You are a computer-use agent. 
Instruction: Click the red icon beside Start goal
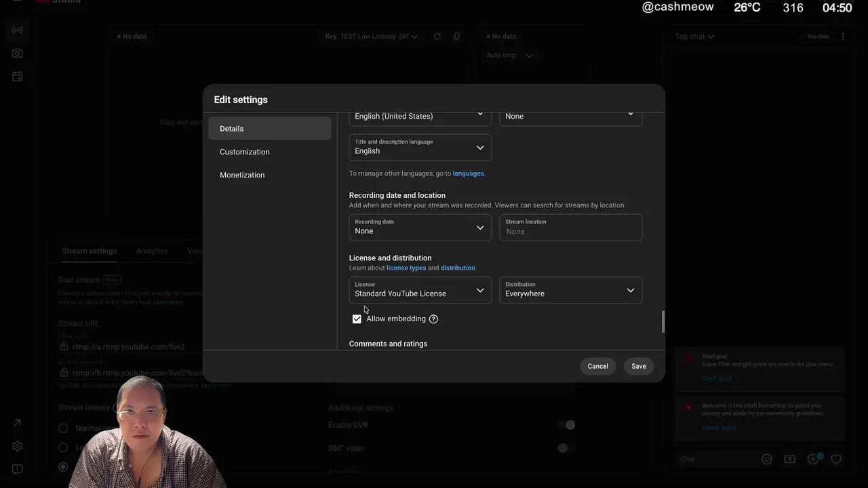(689, 358)
